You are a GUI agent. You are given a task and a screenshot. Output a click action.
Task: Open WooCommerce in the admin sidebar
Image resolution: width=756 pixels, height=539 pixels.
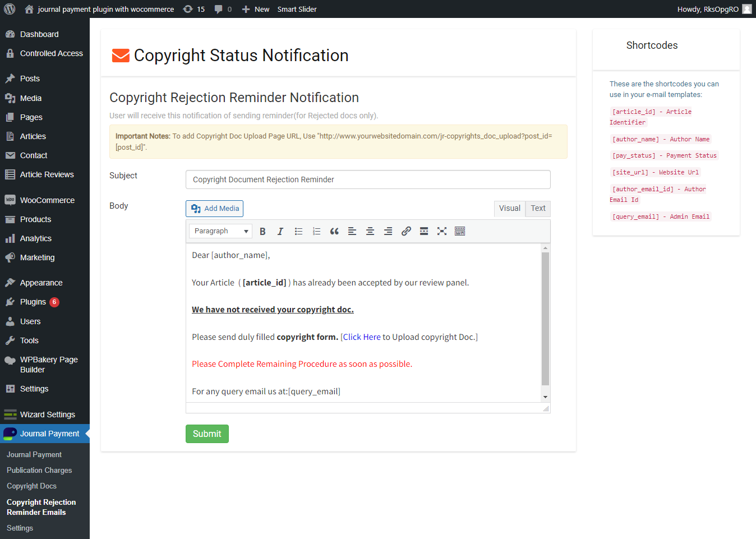coord(47,200)
